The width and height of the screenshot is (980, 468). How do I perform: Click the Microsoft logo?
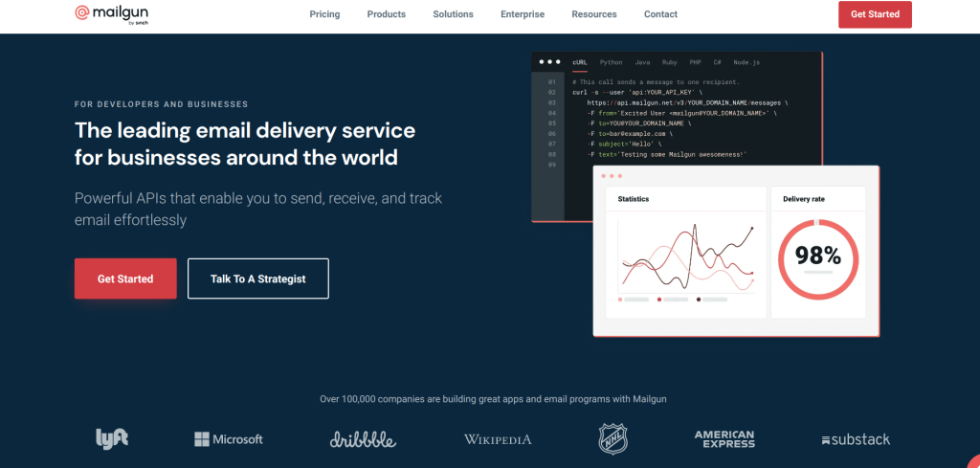coord(229,439)
